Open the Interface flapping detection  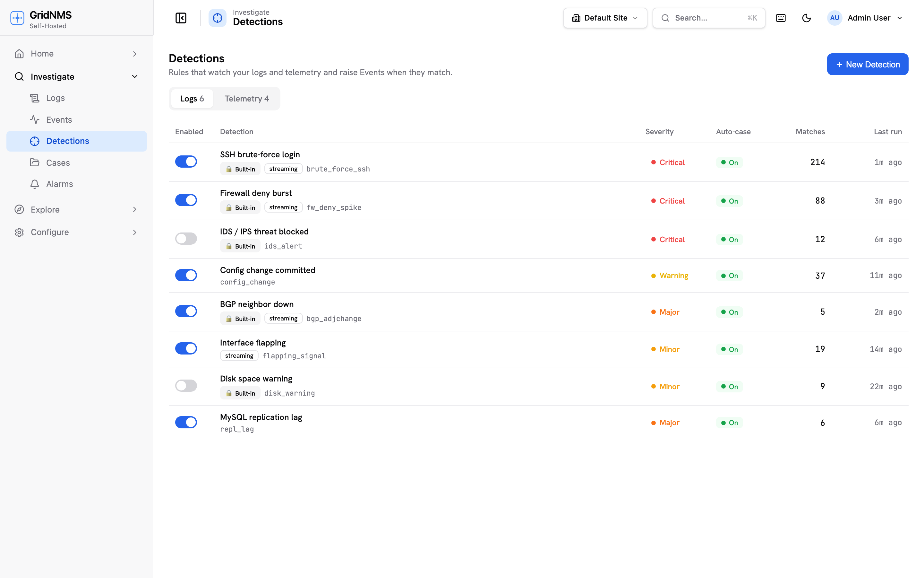(x=253, y=343)
